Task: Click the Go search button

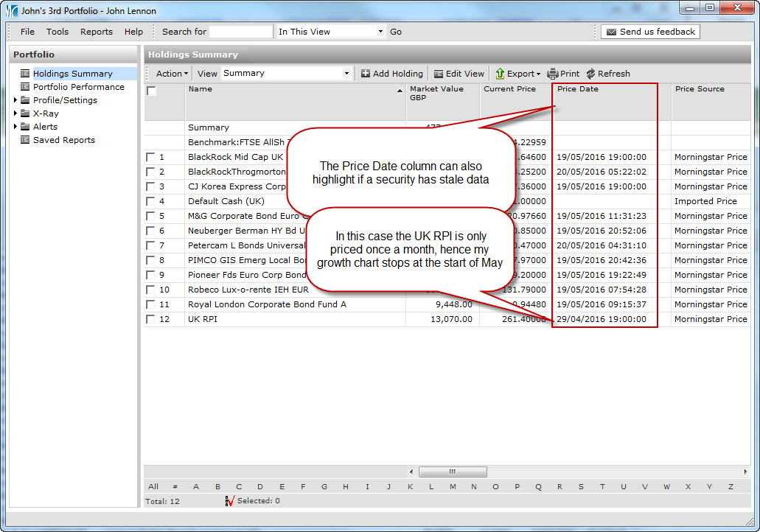Action: (396, 32)
